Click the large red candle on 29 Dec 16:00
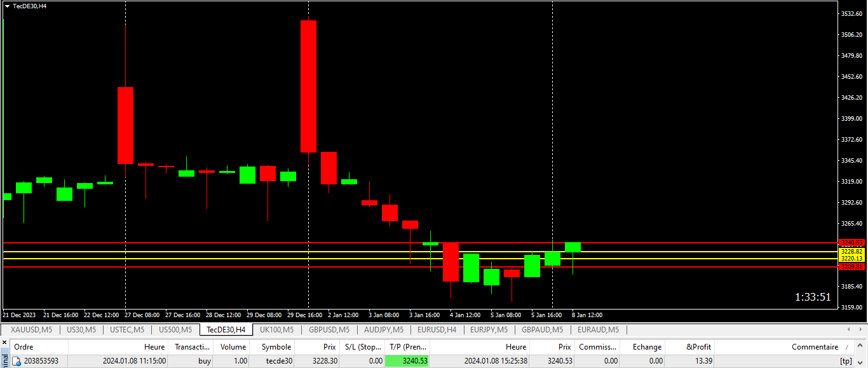 pos(309,86)
